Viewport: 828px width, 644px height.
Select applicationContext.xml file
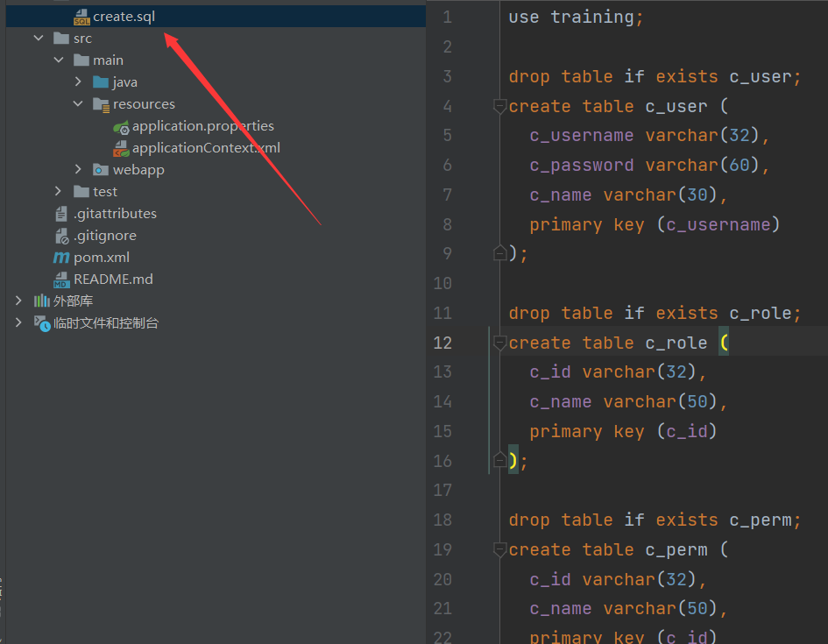tap(206, 148)
